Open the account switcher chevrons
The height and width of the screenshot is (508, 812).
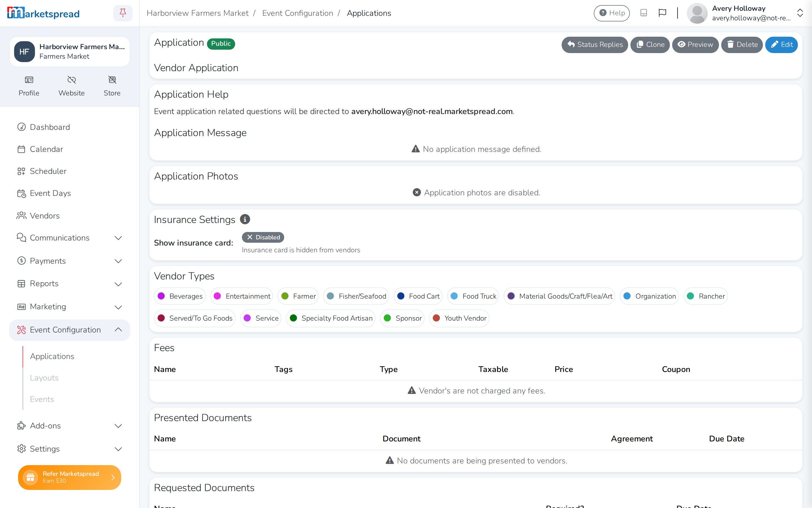point(800,13)
